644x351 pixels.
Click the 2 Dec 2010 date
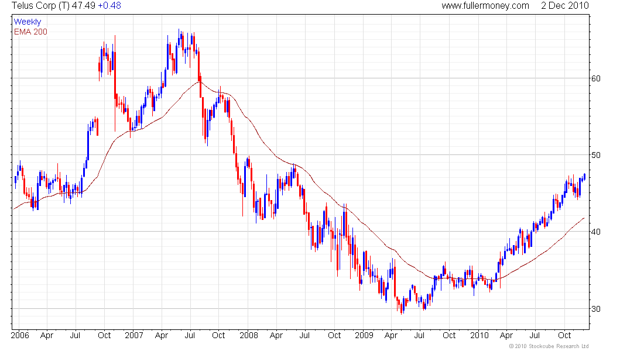(x=565, y=6)
